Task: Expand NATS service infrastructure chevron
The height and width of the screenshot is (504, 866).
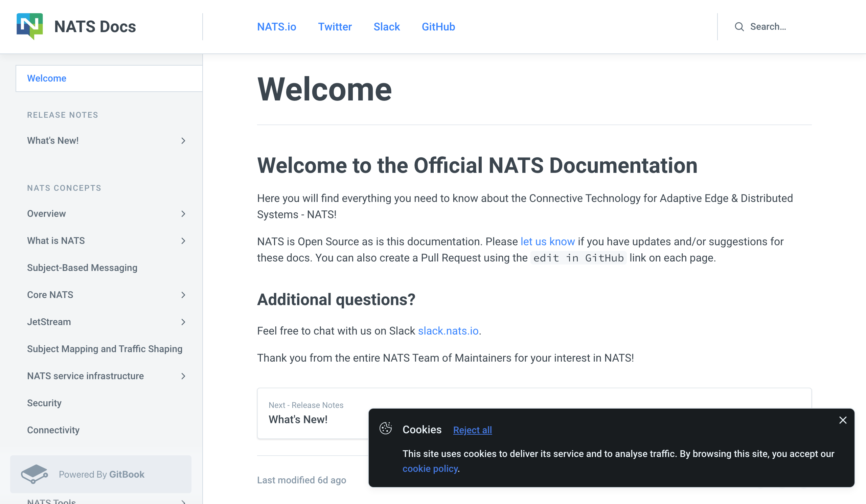Action: (x=183, y=376)
